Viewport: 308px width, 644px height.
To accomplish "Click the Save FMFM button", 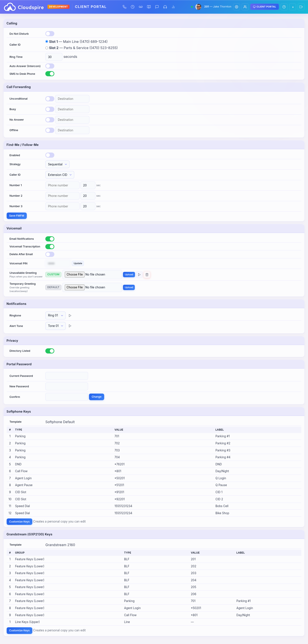I will click(x=16, y=216).
